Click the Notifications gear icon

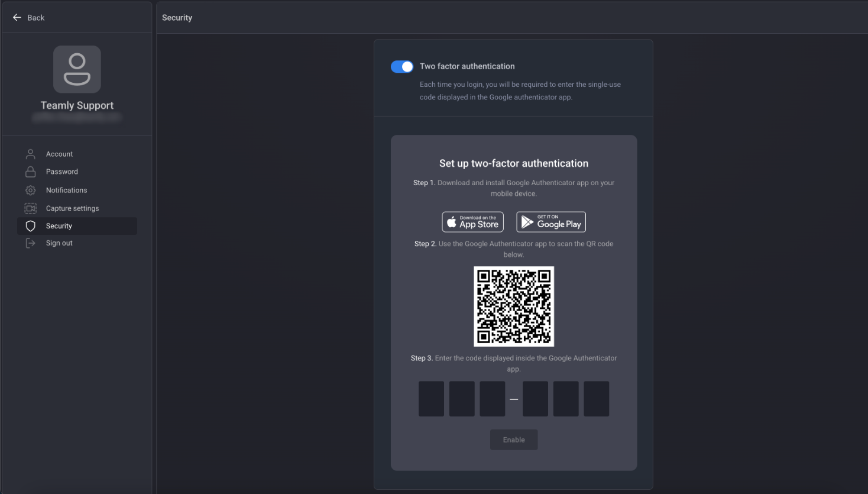pyautogui.click(x=31, y=190)
